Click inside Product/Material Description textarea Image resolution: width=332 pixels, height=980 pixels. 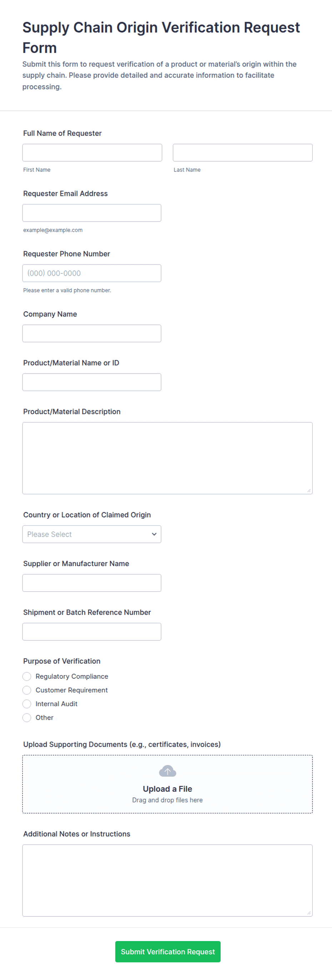[x=167, y=458]
